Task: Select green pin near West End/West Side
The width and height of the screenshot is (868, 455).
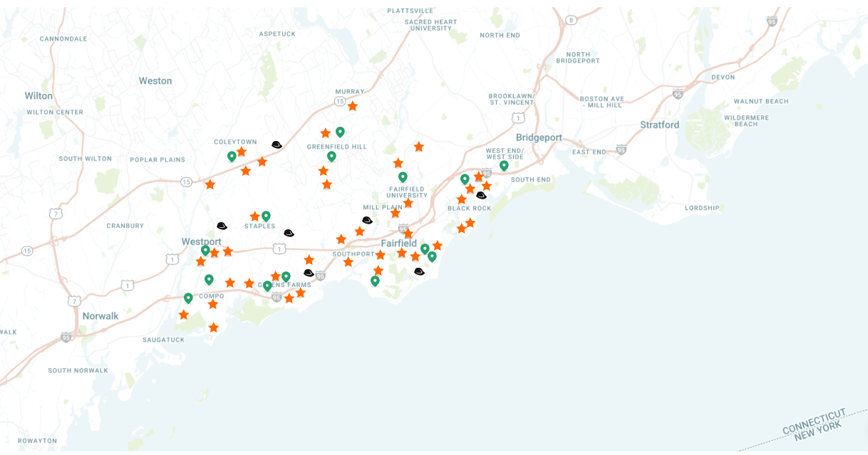Action: 504,166
